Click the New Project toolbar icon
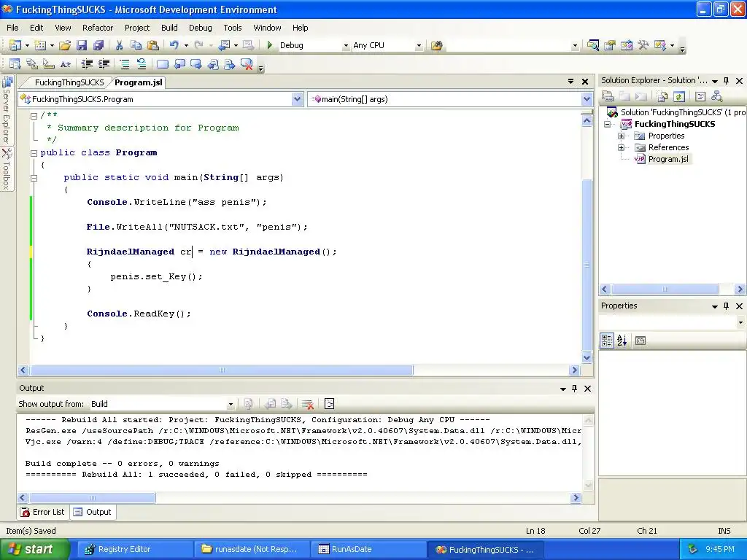Image resolution: width=747 pixels, height=560 pixels. pos(15,45)
